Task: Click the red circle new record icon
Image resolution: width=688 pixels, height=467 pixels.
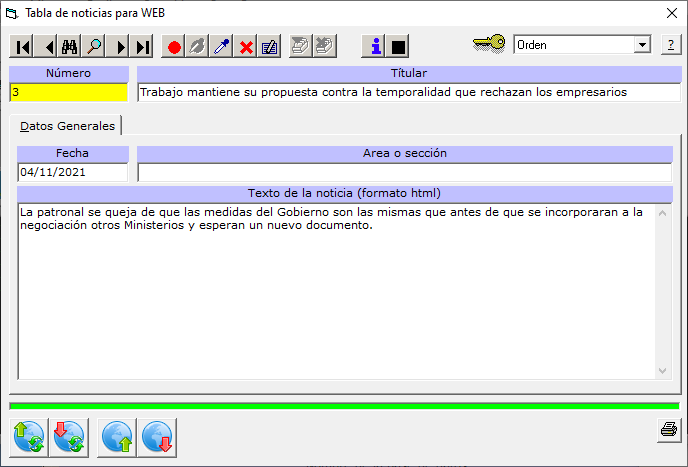Action: click(x=174, y=47)
